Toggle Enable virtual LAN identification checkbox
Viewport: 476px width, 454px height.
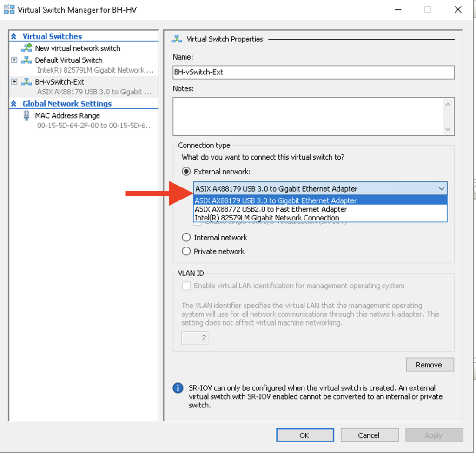[186, 286]
